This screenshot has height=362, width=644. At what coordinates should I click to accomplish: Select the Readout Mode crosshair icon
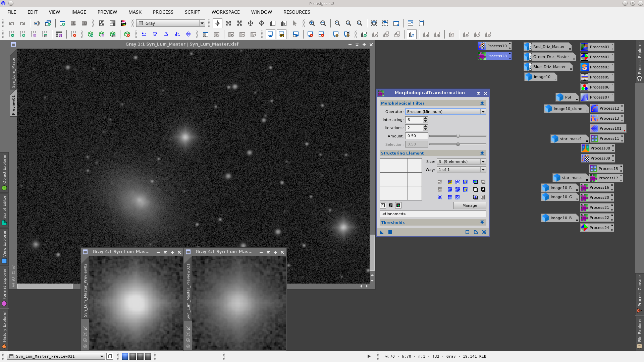point(217,23)
